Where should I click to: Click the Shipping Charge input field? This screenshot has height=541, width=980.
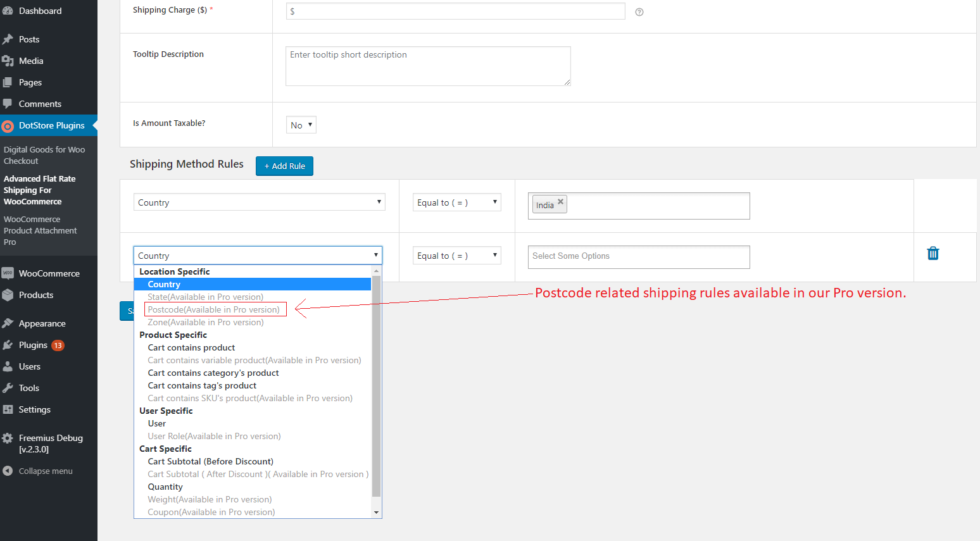[455, 11]
